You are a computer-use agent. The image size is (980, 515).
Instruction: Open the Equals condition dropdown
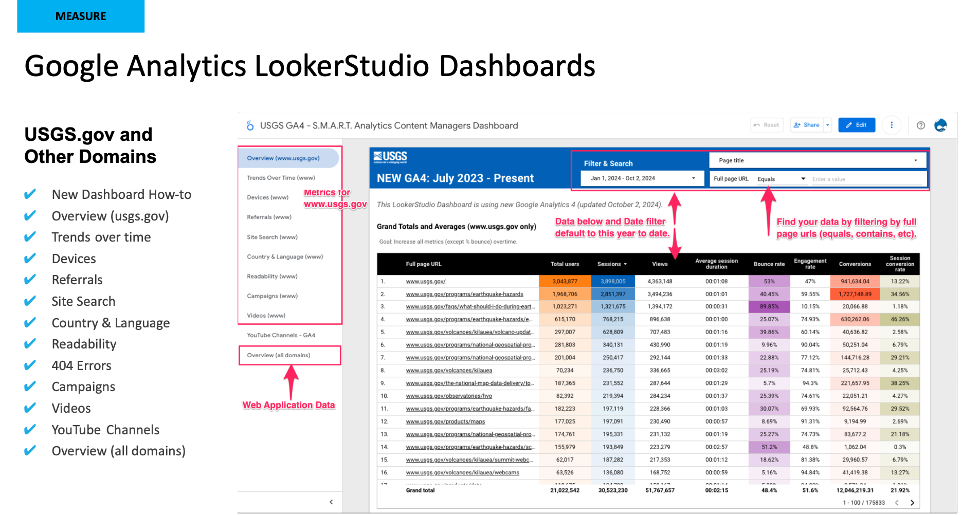(x=781, y=179)
